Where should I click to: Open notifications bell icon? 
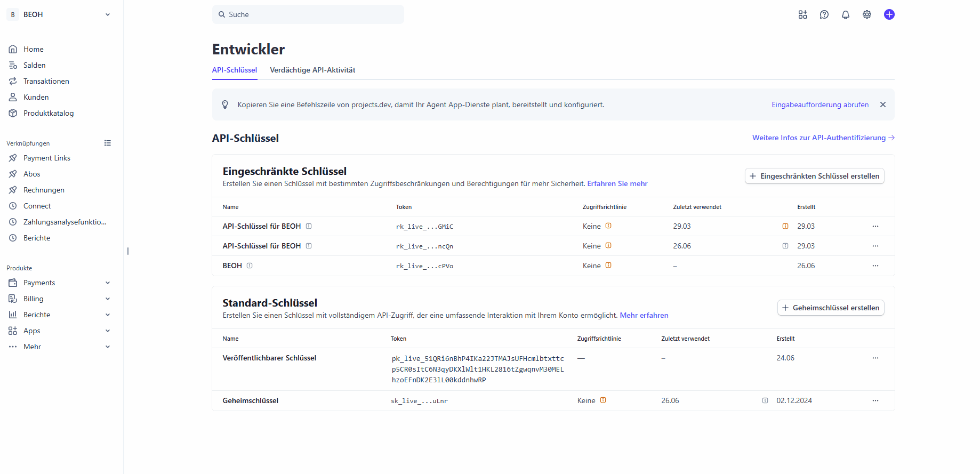(x=845, y=14)
